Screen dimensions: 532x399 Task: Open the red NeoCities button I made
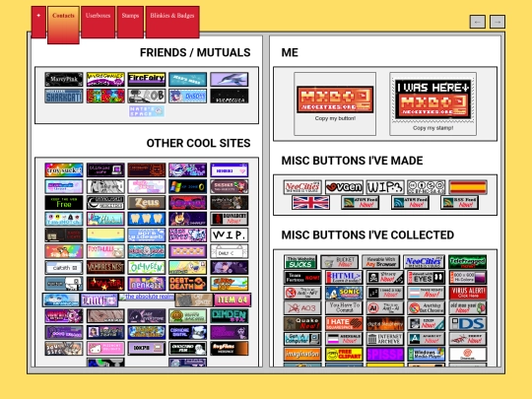(x=302, y=187)
